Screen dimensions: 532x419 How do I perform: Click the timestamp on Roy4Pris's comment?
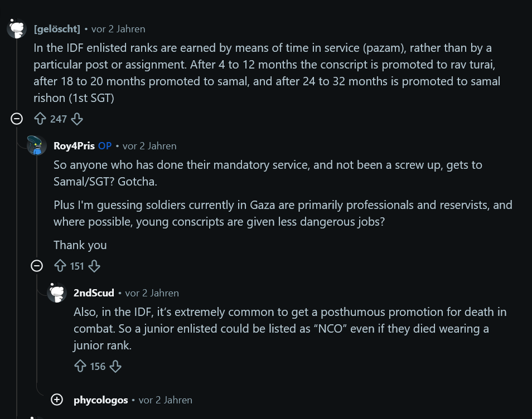[x=149, y=146]
